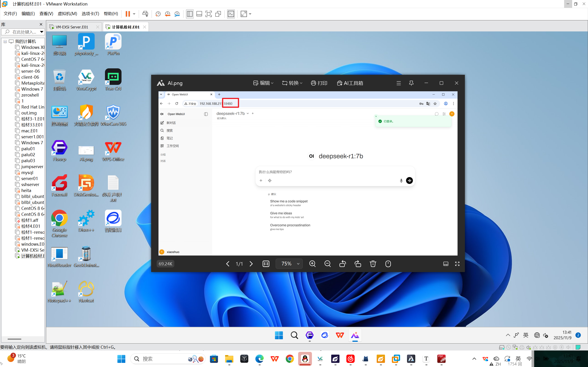Open the 虚拟机(M) menu
Viewport: 588px width, 367px height.
pyautogui.click(x=67, y=14)
